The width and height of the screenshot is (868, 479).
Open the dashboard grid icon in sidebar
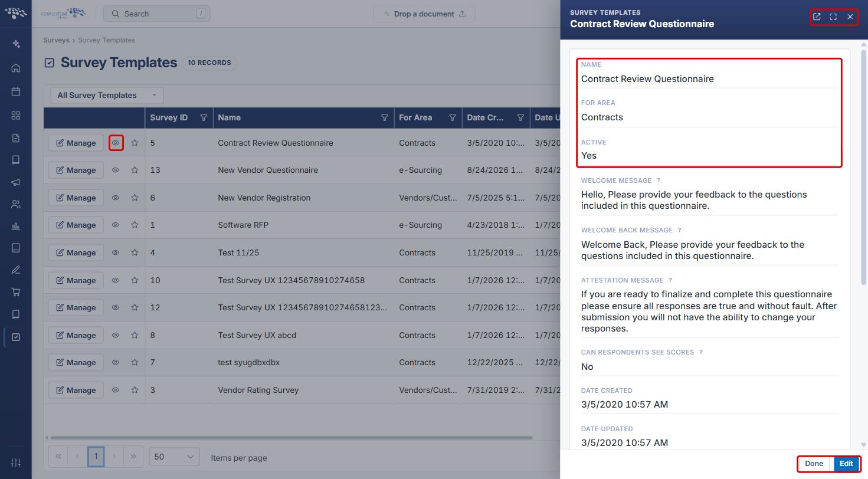(16, 116)
